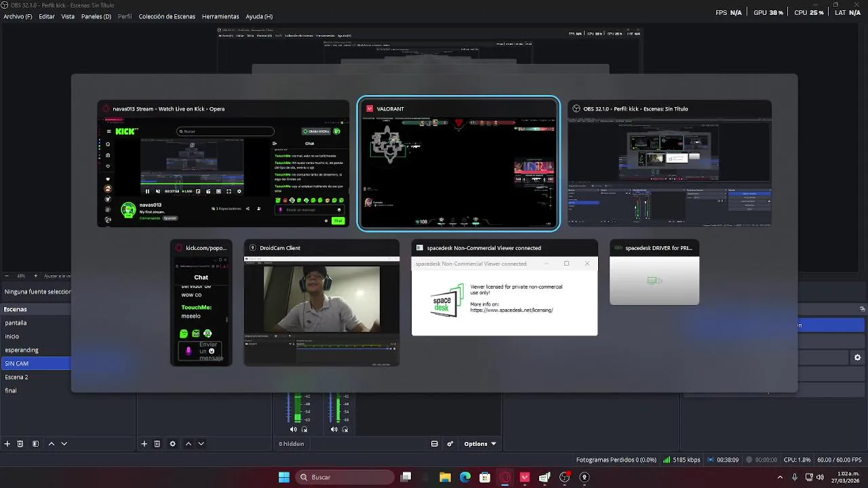Move the selected scene down

64,444
